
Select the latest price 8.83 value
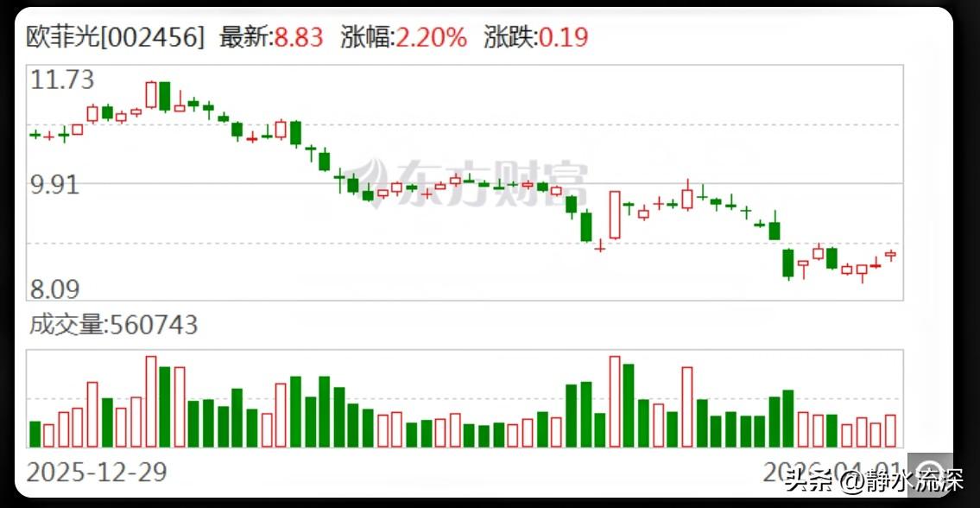pos(300,37)
